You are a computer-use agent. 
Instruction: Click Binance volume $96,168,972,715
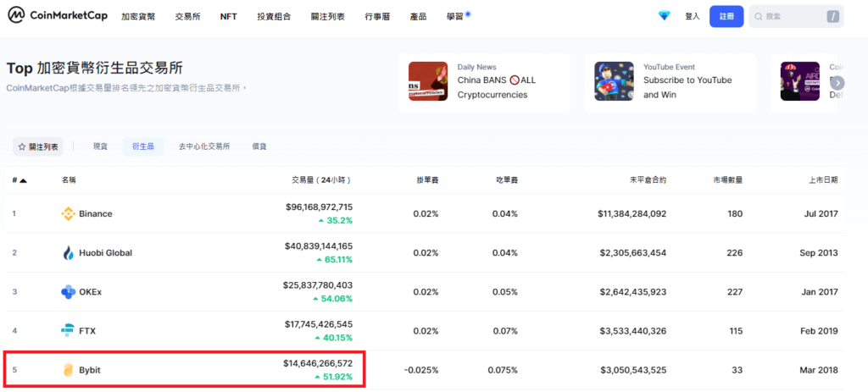click(x=319, y=207)
